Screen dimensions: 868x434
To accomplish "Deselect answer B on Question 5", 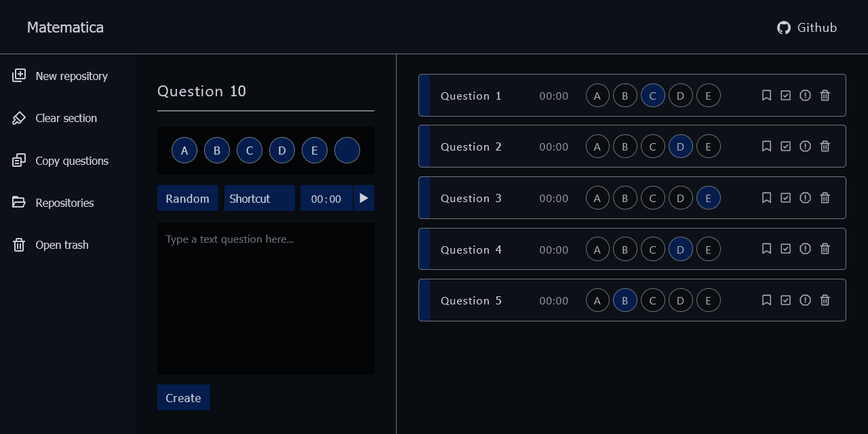I will point(625,300).
